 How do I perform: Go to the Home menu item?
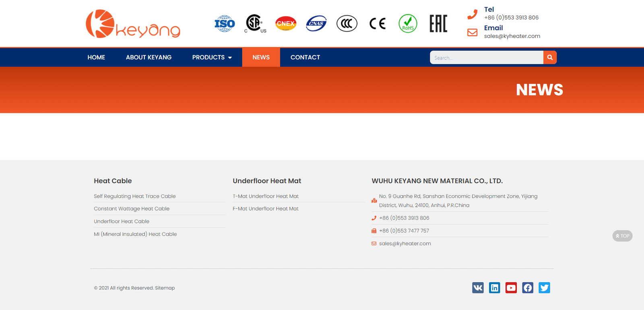click(x=96, y=58)
